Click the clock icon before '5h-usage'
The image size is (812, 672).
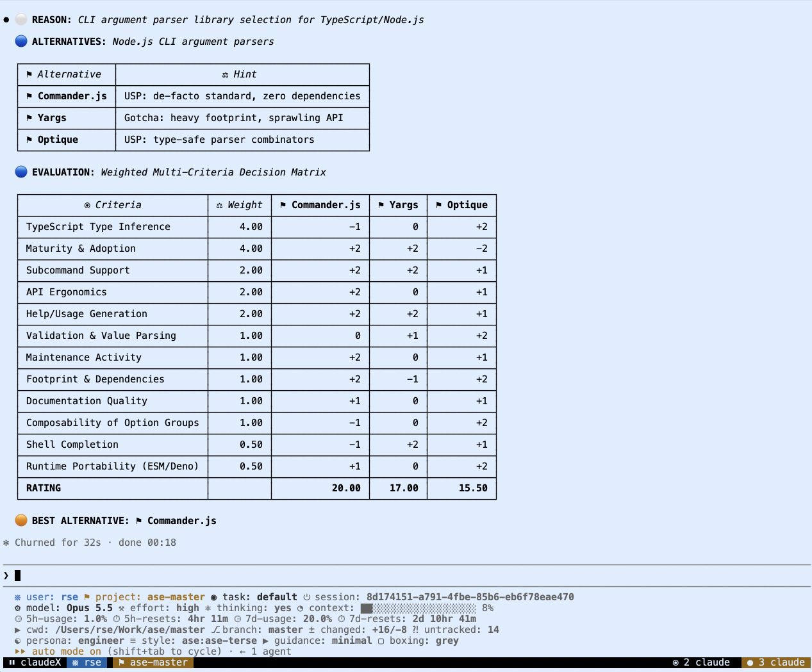click(18, 619)
